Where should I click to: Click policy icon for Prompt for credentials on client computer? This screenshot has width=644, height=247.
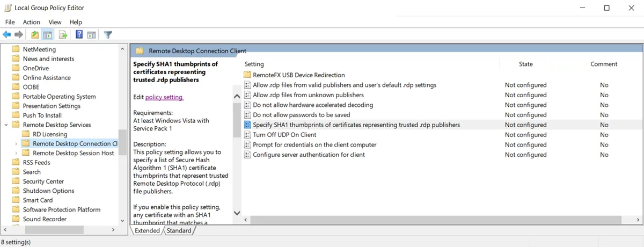pyautogui.click(x=247, y=144)
